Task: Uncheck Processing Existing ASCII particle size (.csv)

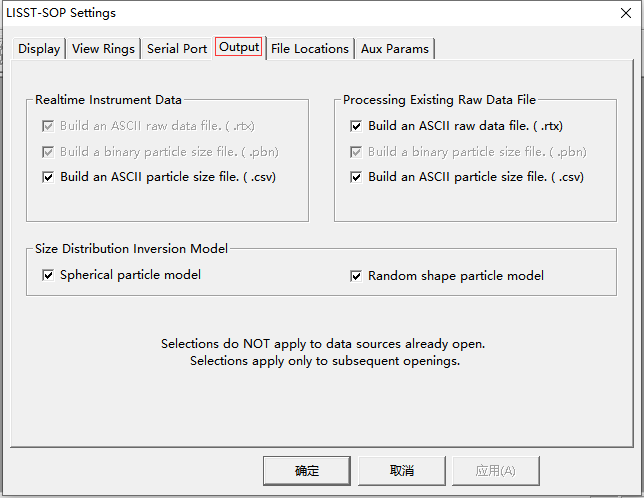Action: (356, 177)
